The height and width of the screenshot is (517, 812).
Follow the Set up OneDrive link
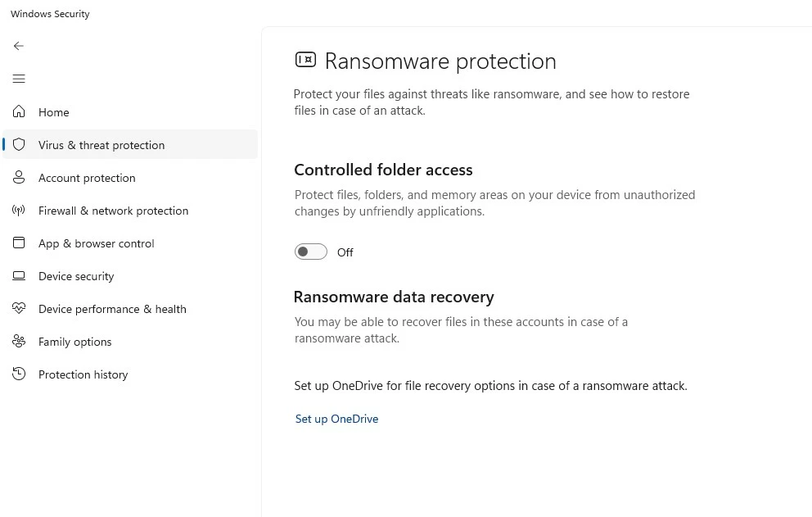[x=336, y=419]
